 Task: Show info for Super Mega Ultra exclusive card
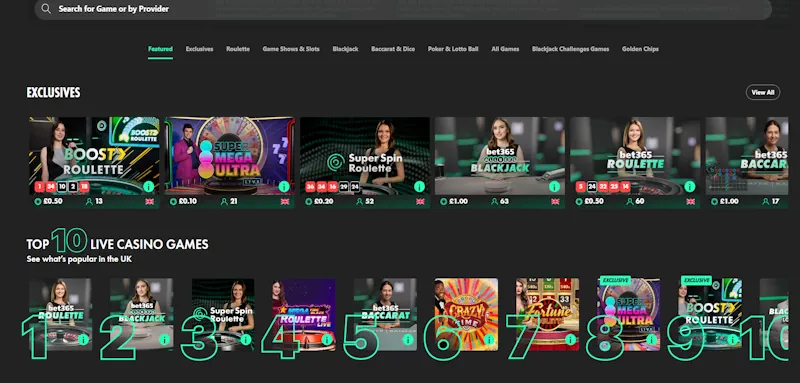[x=284, y=187]
